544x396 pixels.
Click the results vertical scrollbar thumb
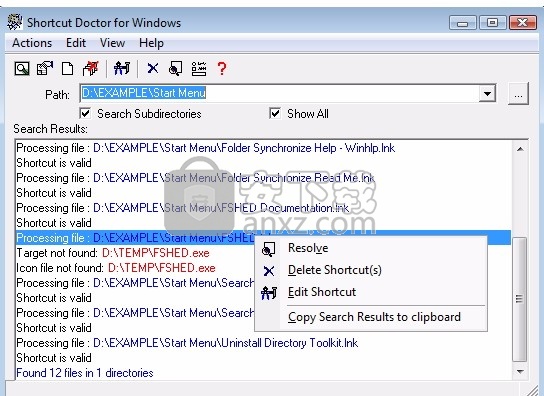click(x=520, y=299)
